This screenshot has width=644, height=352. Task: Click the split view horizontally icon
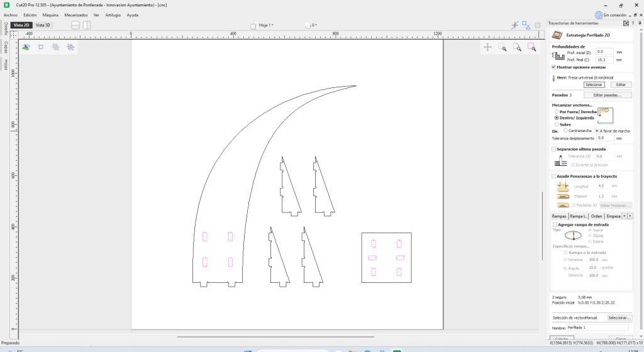(x=75, y=25)
